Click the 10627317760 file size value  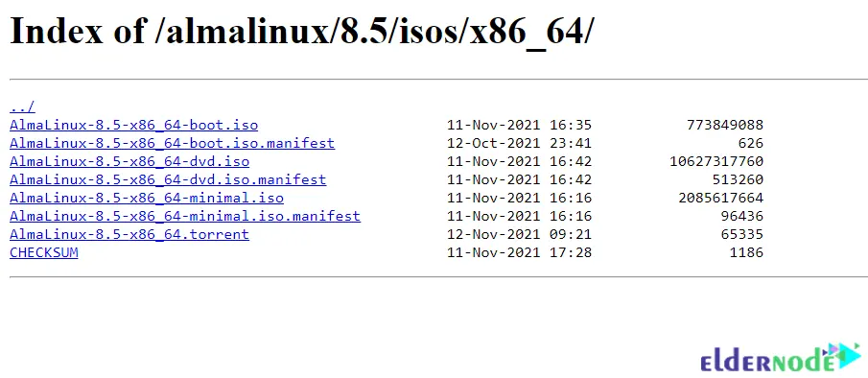tap(716, 161)
